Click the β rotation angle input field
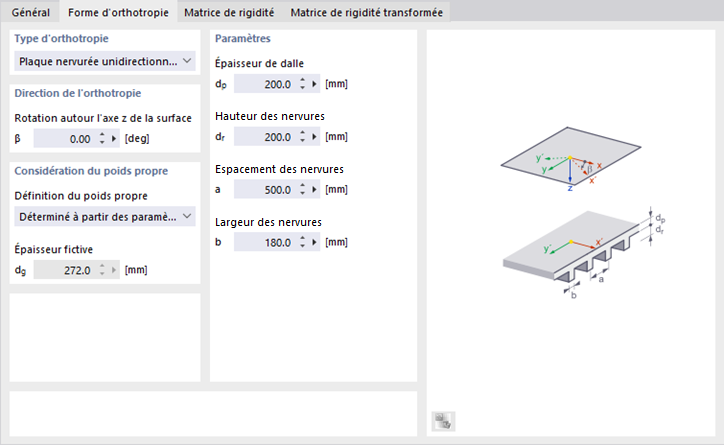The height and width of the screenshot is (445, 724). (64, 138)
